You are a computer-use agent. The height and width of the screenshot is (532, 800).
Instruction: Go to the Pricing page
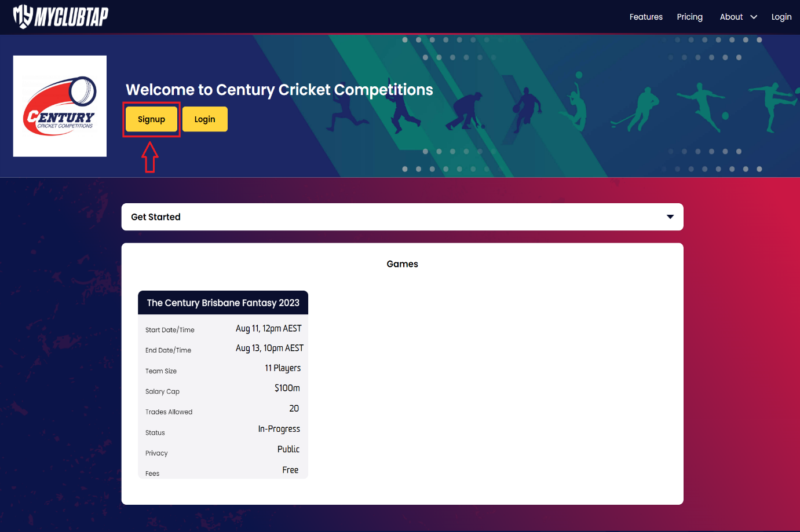click(689, 17)
